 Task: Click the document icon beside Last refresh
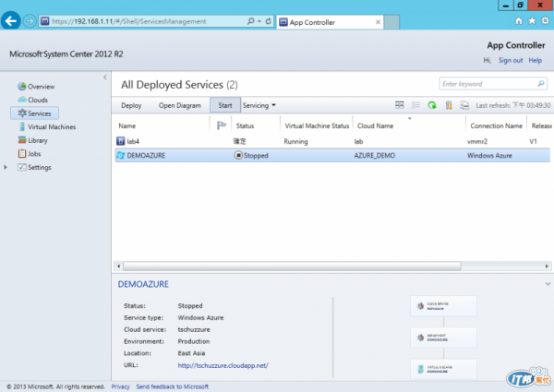pos(464,105)
